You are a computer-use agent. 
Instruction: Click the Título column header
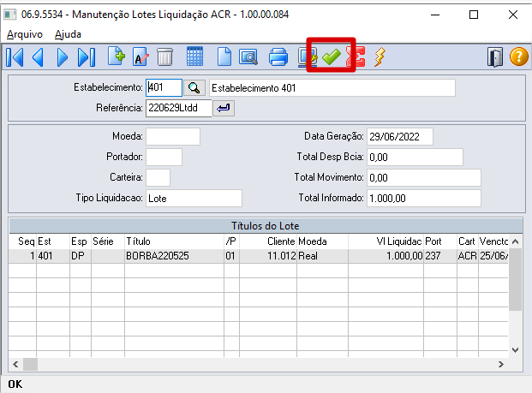(x=174, y=241)
